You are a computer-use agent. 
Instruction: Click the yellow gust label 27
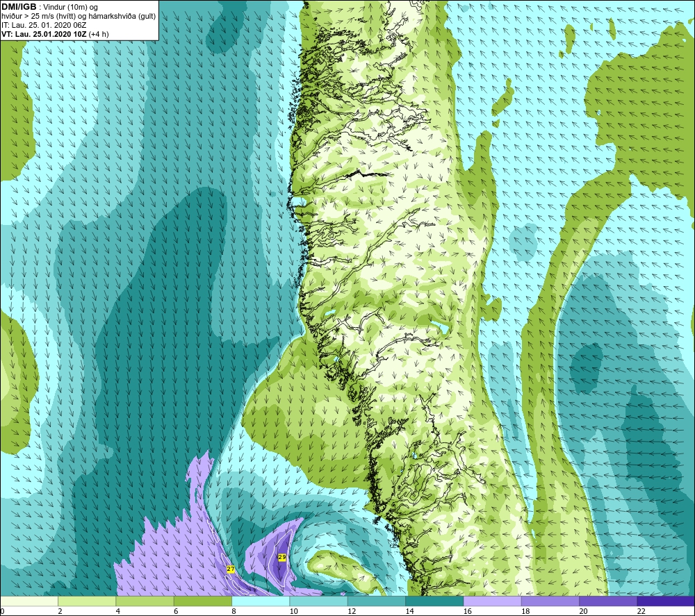(231, 569)
